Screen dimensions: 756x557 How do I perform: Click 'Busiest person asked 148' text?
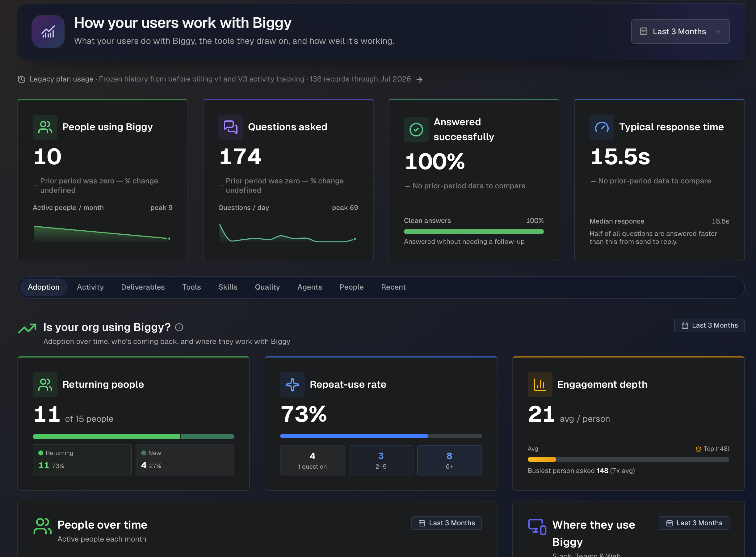568,471
